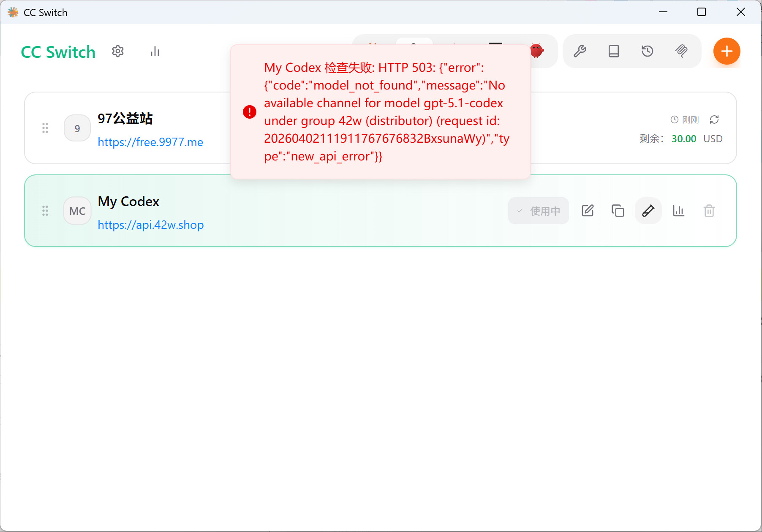762x532 pixels.
Task: Click the error toast message text
Action: coord(386,112)
